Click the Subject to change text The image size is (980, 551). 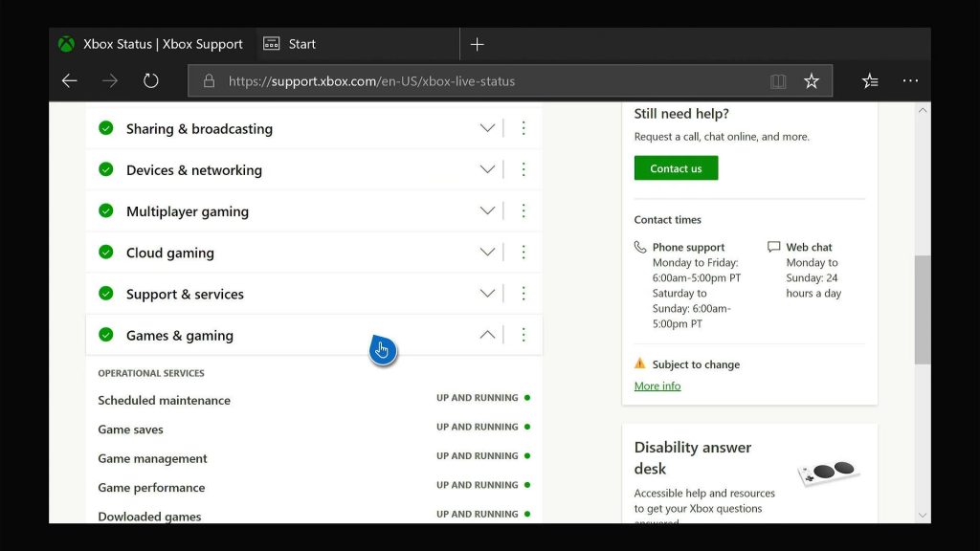(x=697, y=364)
